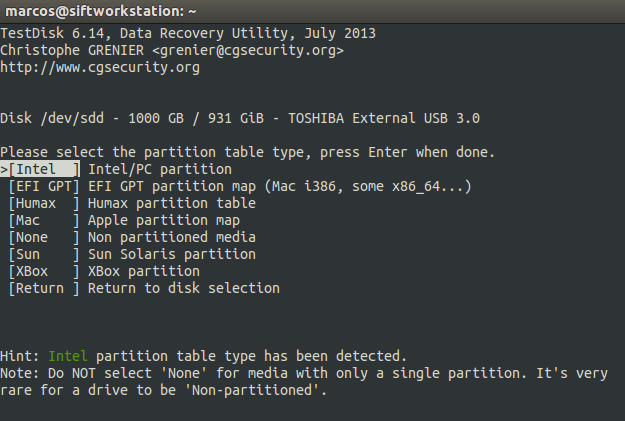Viewport: 625px width, 421px height.
Task: Choose the Sun Solaris partition entry
Action: point(44,254)
